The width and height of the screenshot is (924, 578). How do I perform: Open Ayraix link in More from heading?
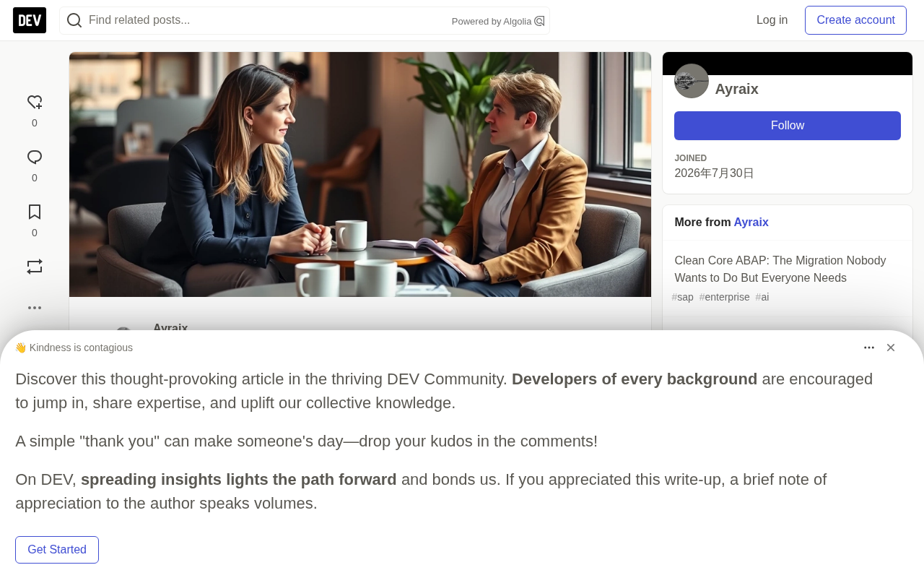pyautogui.click(x=751, y=223)
